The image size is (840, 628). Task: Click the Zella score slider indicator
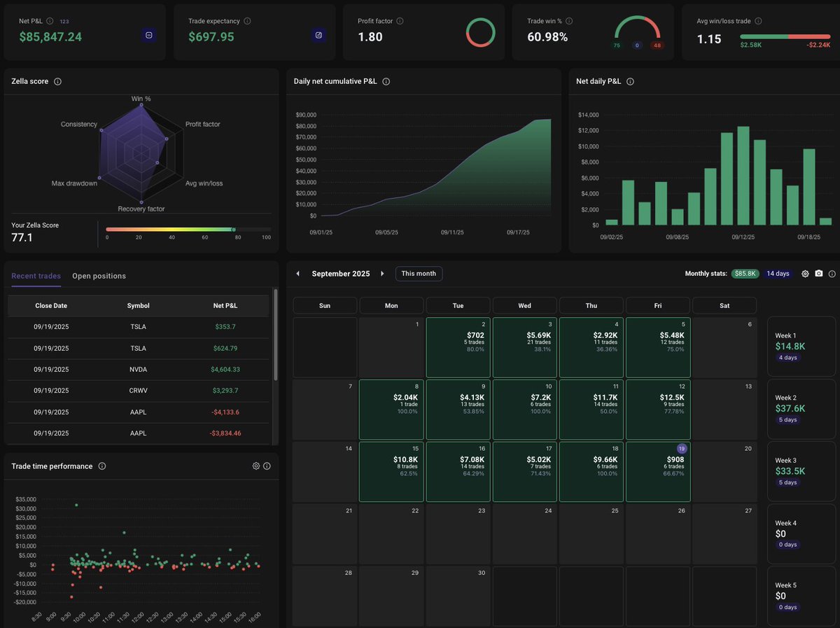click(x=234, y=229)
